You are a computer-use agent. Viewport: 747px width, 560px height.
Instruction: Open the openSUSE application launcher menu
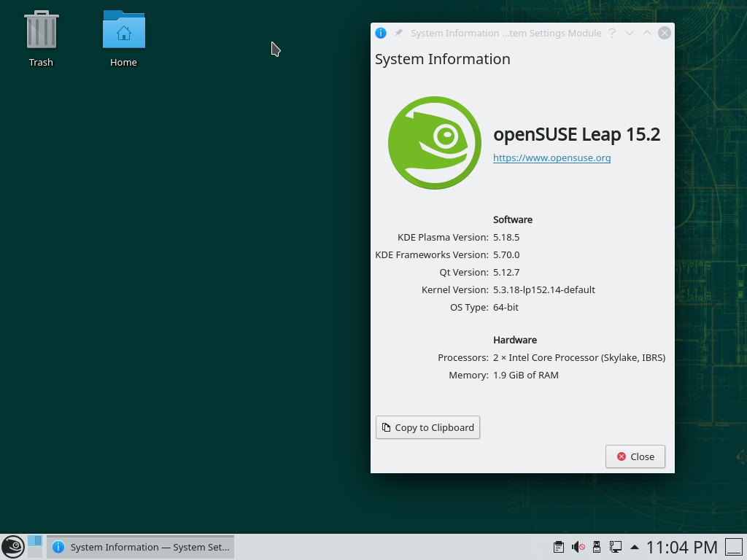pyautogui.click(x=15, y=547)
